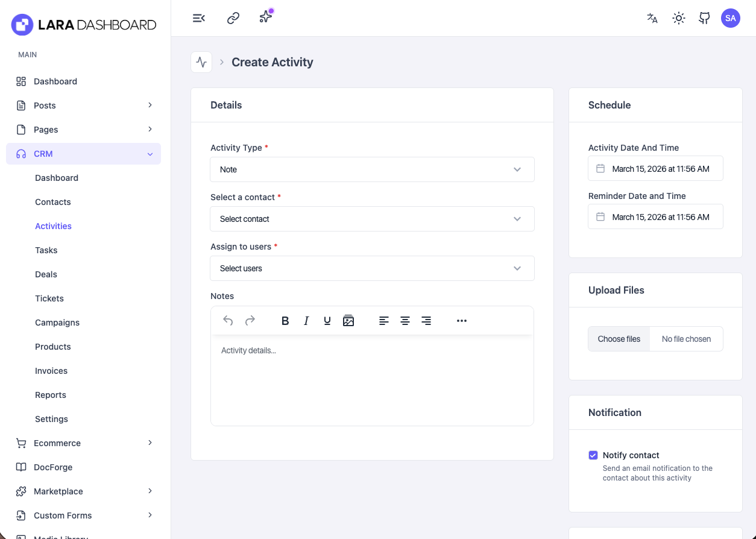Click the main Dashboard sidebar link

coord(55,81)
